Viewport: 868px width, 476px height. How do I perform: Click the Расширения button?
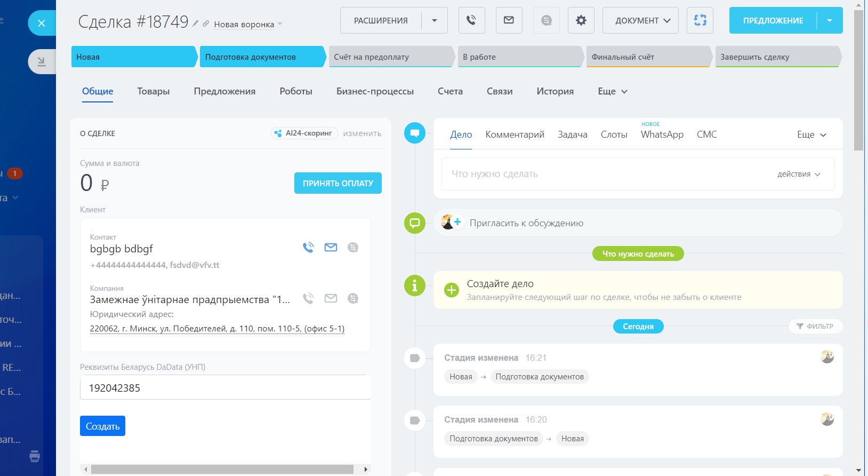(381, 20)
